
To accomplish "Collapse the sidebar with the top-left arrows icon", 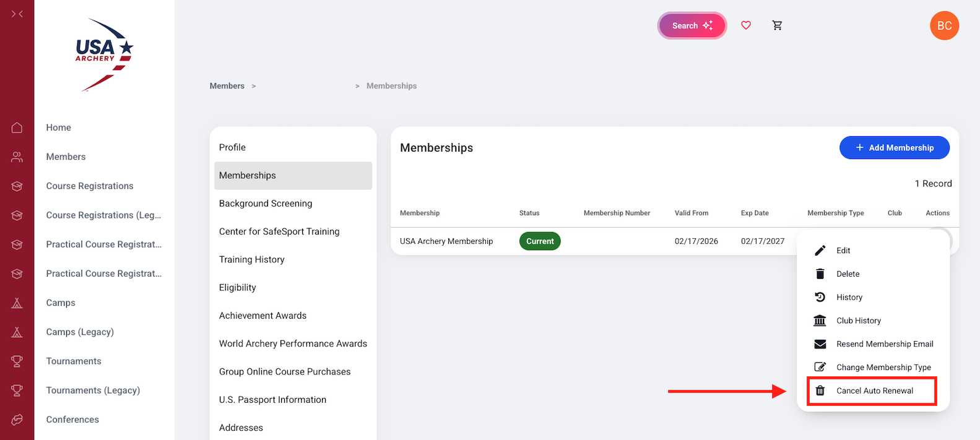I will 17,14.
